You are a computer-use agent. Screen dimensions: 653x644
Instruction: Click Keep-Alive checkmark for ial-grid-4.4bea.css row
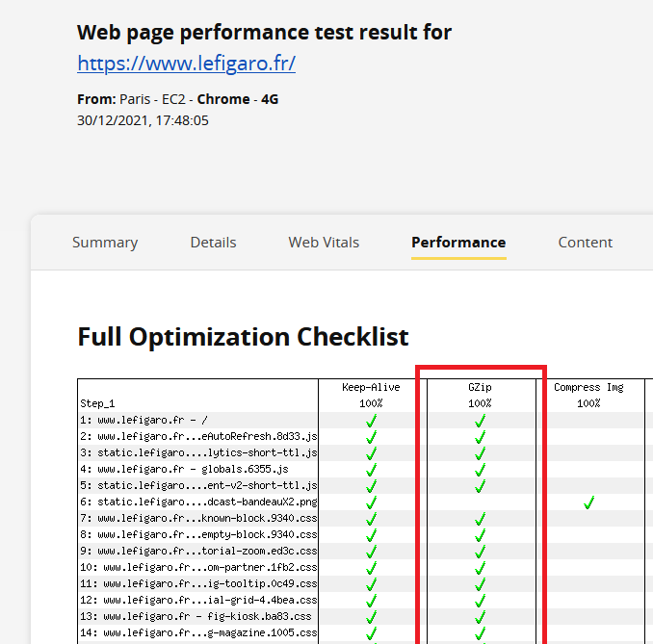[x=371, y=601]
